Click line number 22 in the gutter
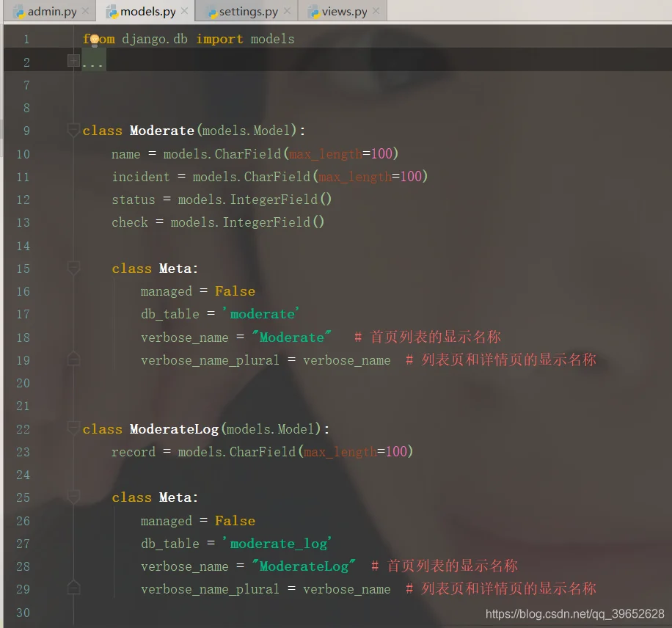 point(23,429)
